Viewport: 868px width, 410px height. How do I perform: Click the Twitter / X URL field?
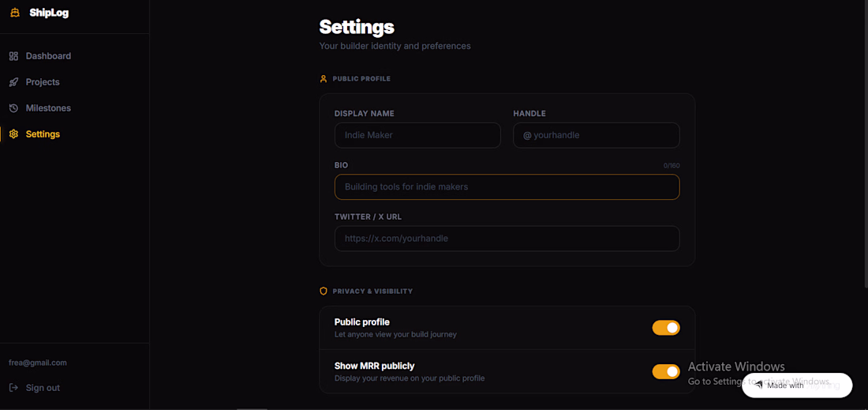coord(507,239)
